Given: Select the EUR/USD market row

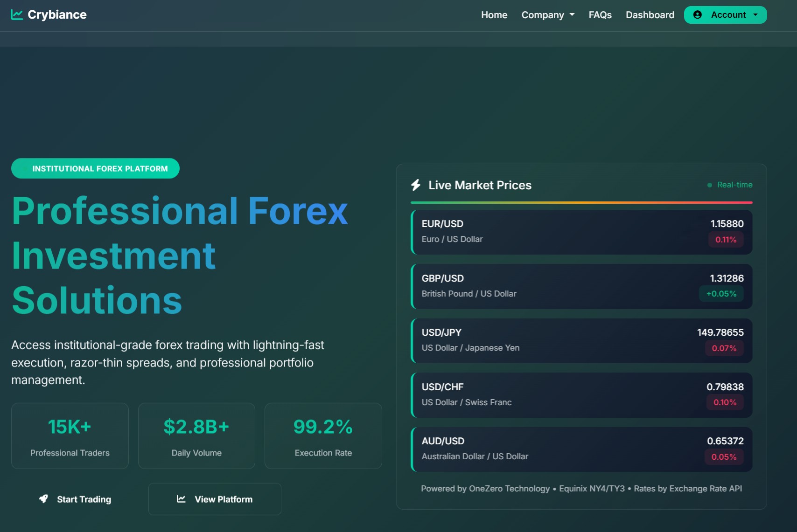Looking at the screenshot, I should [x=581, y=232].
